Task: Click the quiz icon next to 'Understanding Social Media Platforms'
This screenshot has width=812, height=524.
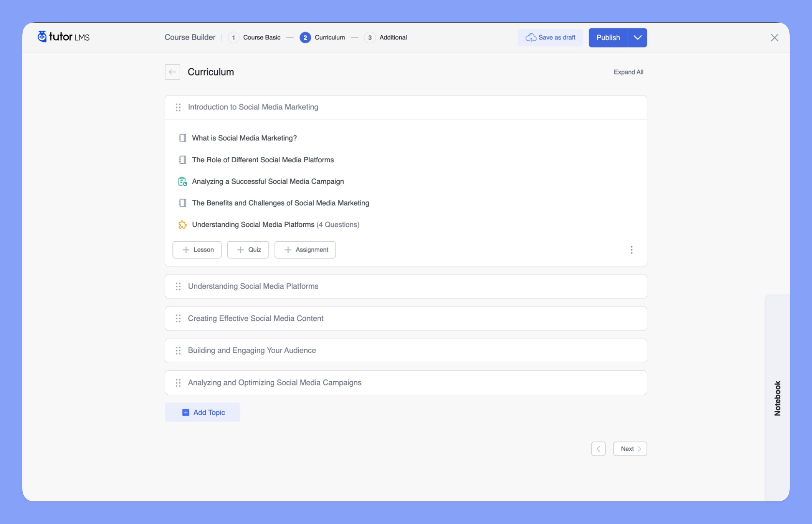Action: (183, 225)
